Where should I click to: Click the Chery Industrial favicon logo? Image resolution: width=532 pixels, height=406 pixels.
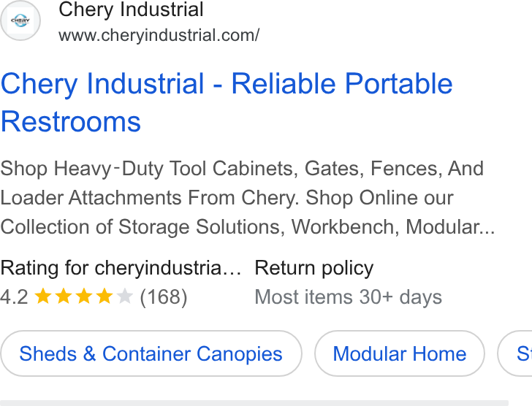pos(20,20)
